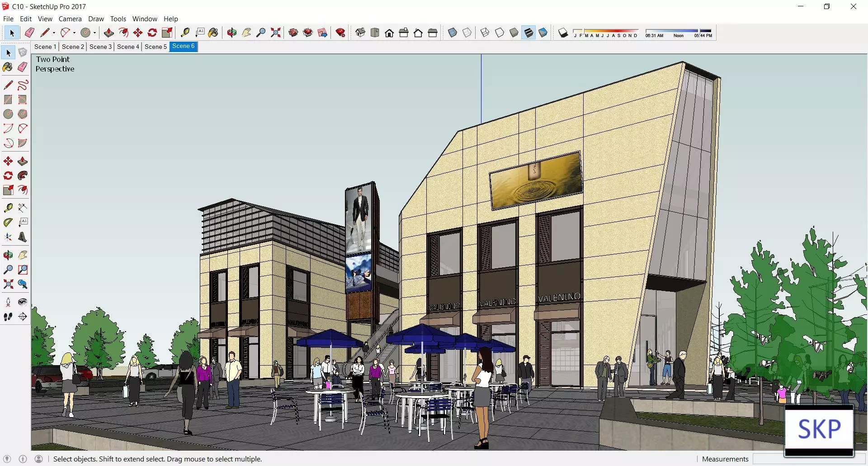868x466 pixels.
Task: Enable Hidden Line face style
Action: click(500, 33)
